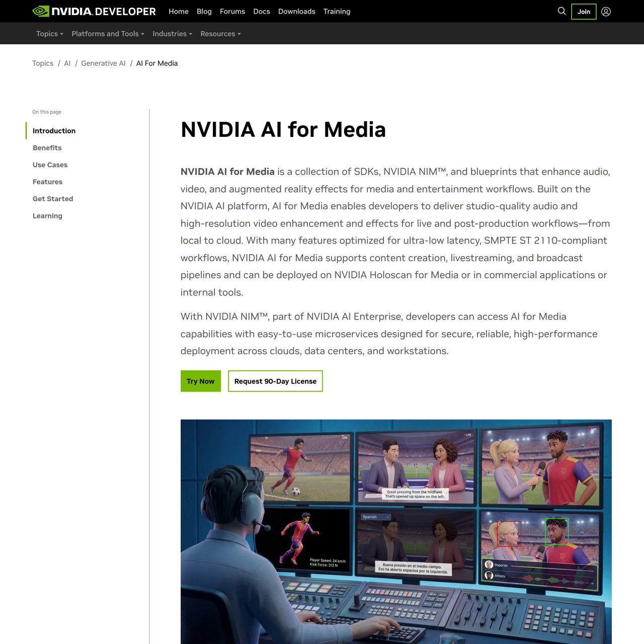
Task: Open Docs in the header navigation
Action: click(262, 11)
